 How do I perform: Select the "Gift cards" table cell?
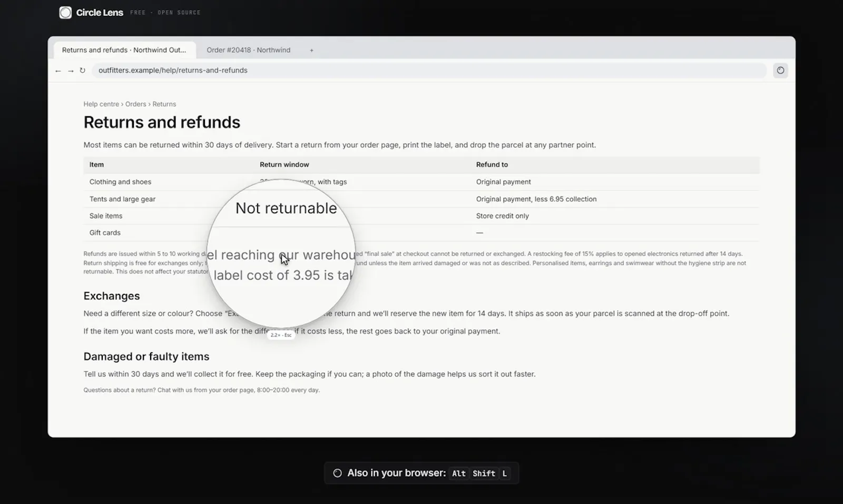[x=105, y=233]
